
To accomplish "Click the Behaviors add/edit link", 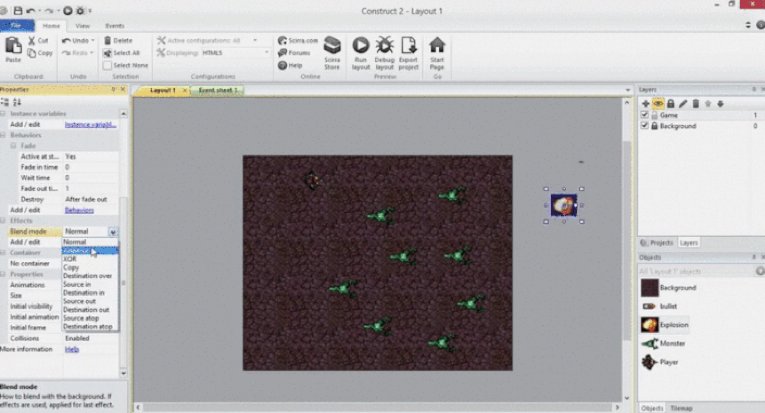I will click(x=79, y=210).
